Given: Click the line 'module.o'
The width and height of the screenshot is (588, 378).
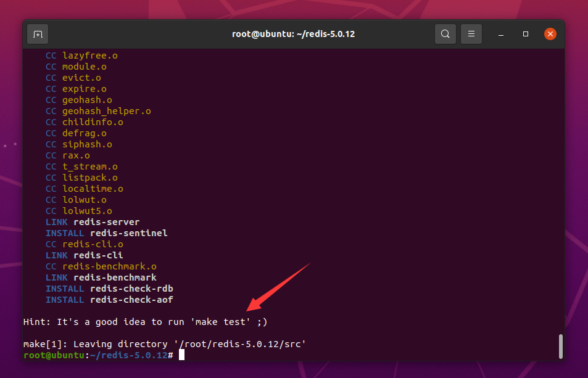Looking at the screenshot, I should [76, 67].
